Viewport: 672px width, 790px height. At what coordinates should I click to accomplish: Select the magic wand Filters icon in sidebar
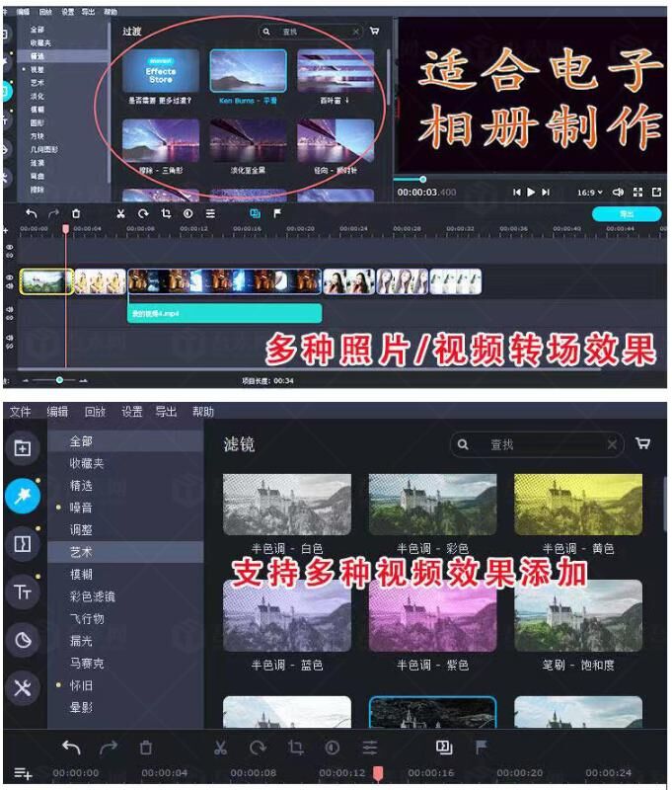click(x=22, y=495)
